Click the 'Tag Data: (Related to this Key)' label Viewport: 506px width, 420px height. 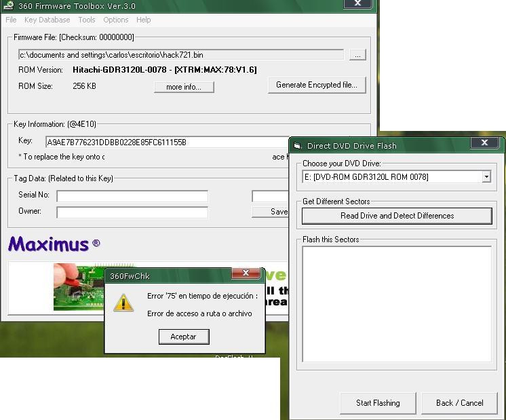[63, 178]
